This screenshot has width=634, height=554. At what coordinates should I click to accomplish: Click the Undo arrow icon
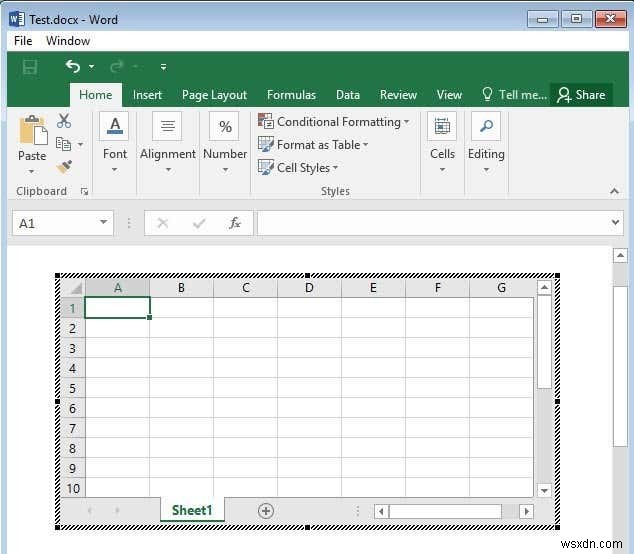point(73,66)
